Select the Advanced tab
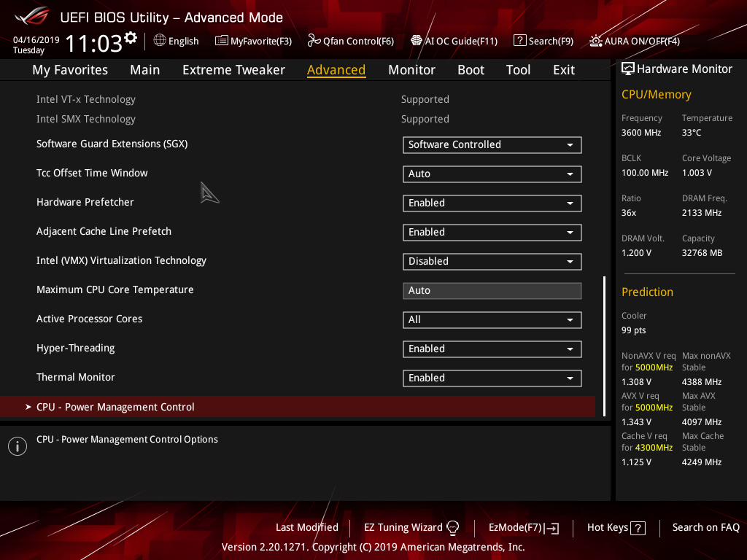This screenshot has width=747, height=560. click(x=336, y=70)
